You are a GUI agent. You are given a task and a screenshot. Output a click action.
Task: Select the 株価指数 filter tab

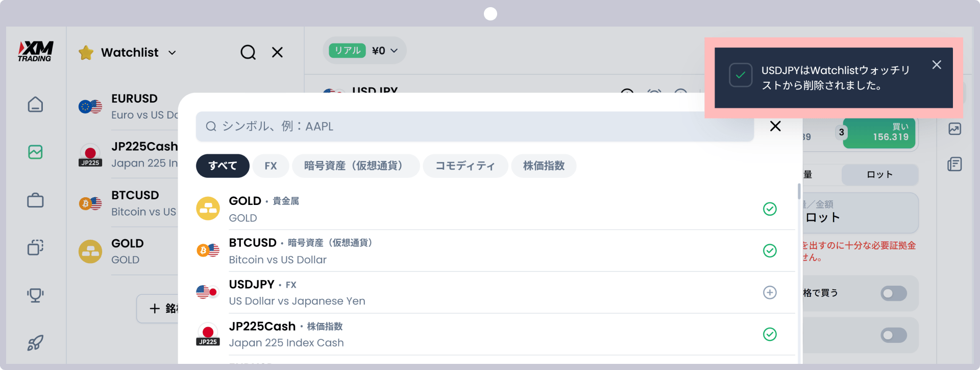[x=544, y=166]
